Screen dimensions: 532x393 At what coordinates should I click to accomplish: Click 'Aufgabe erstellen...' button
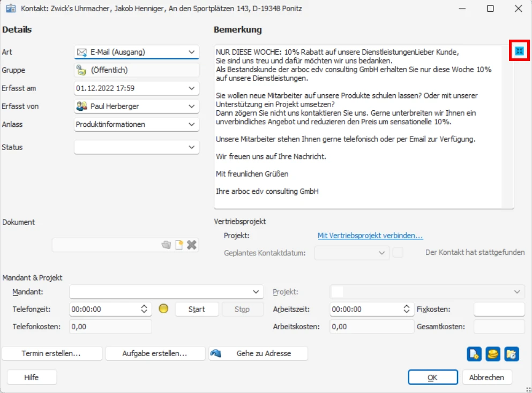coord(155,353)
